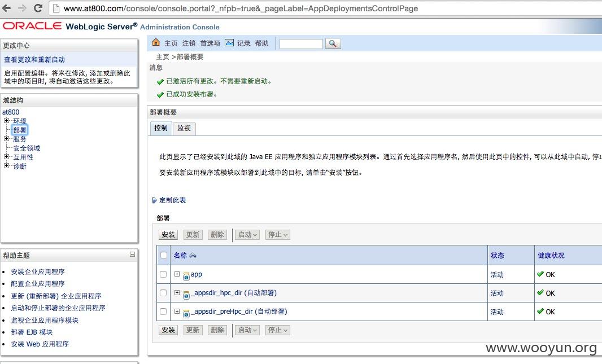Click 注销 in the toolbar
The width and height of the screenshot is (602, 364).
point(189,43)
